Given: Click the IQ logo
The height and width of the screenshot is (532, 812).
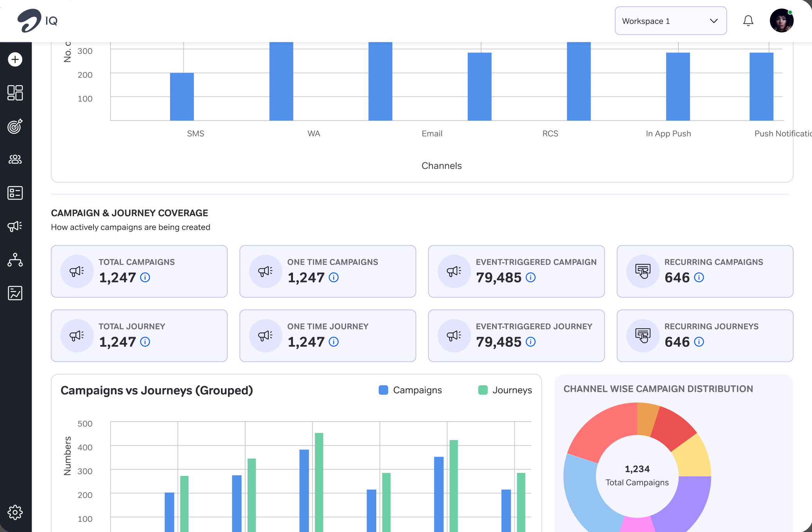Looking at the screenshot, I should [38, 21].
